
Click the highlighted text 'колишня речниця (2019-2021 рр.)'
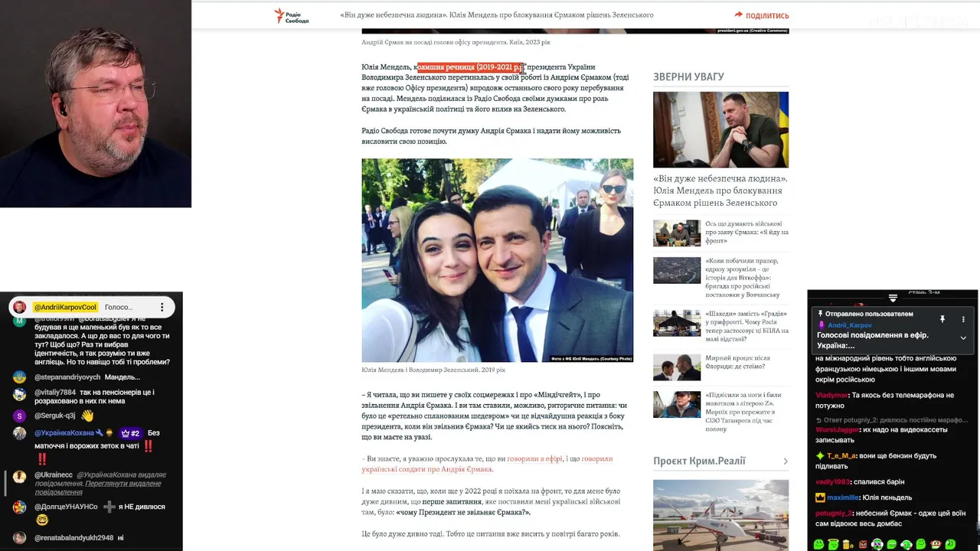pyautogui.click(x=470, y=67)
